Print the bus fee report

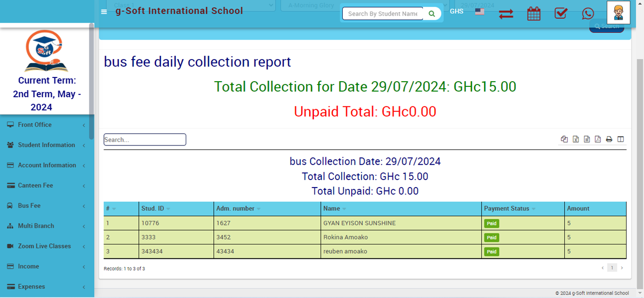[609, 139]
